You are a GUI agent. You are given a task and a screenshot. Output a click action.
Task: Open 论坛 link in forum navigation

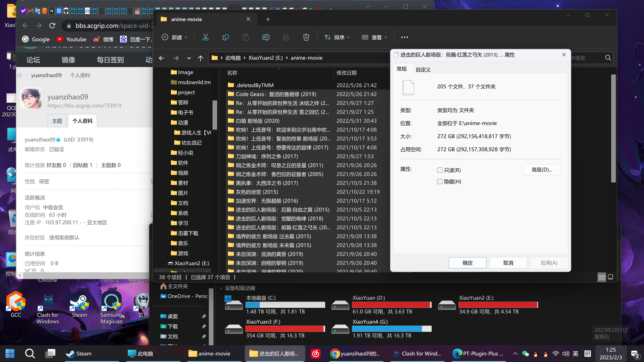pos(33,60)
